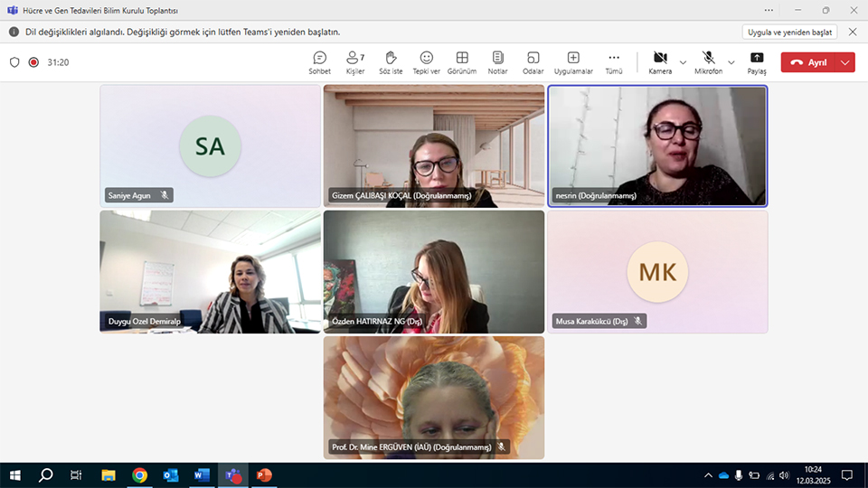The height and width of the screenshot is (488, 868).
Task: Open Uygulamalar apps menu
Action: (x=573, y=62)
